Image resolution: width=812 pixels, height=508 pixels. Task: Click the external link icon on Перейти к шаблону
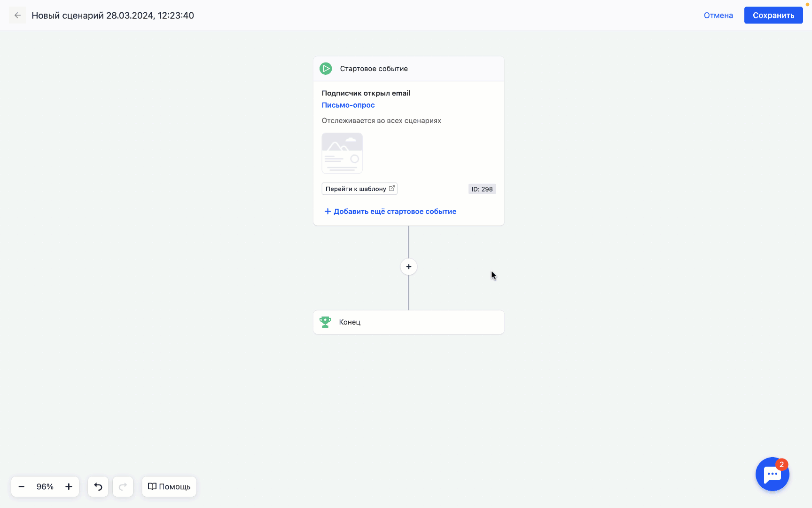click(392, 188)
